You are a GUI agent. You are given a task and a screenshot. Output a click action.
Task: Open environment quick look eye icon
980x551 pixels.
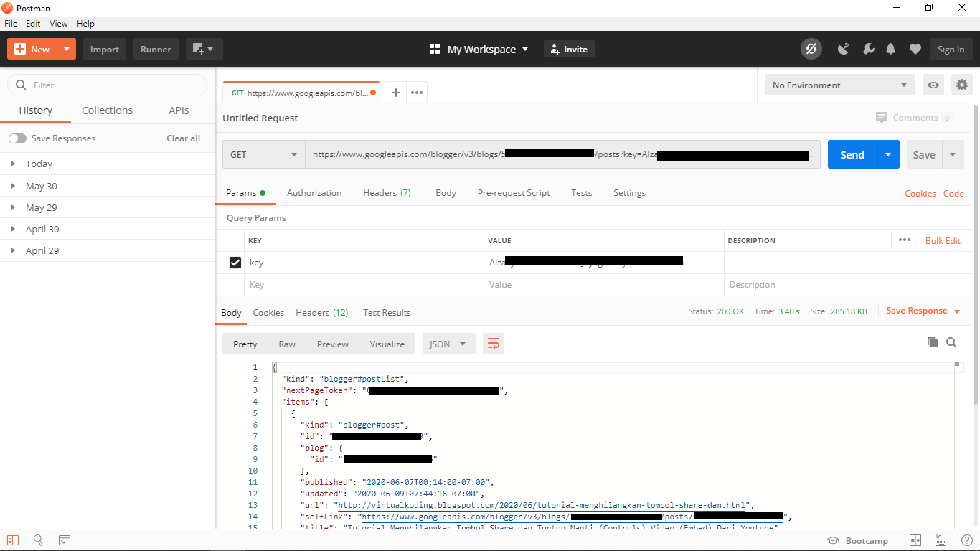(933, 85)
